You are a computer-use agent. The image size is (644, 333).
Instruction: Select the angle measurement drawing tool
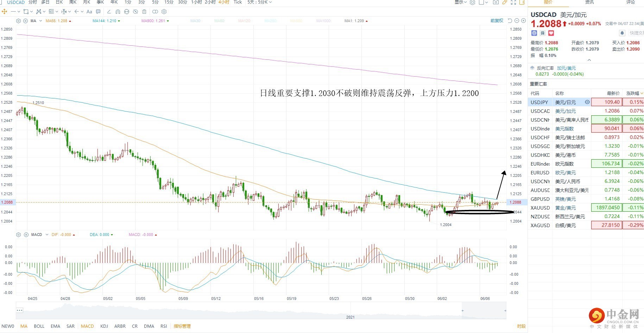pyautogui.click(x=109, y=12)
